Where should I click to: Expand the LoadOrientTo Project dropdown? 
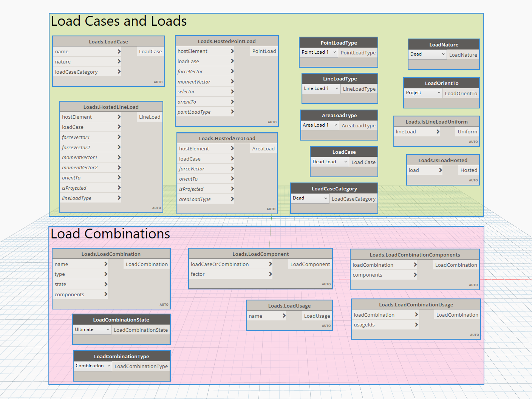(423, 93)
